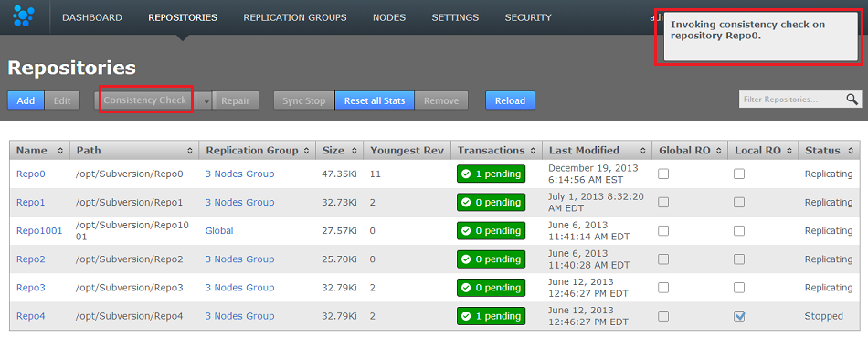Open the Repo1001 repository link
868x338 pixels.
coord(39,231)
